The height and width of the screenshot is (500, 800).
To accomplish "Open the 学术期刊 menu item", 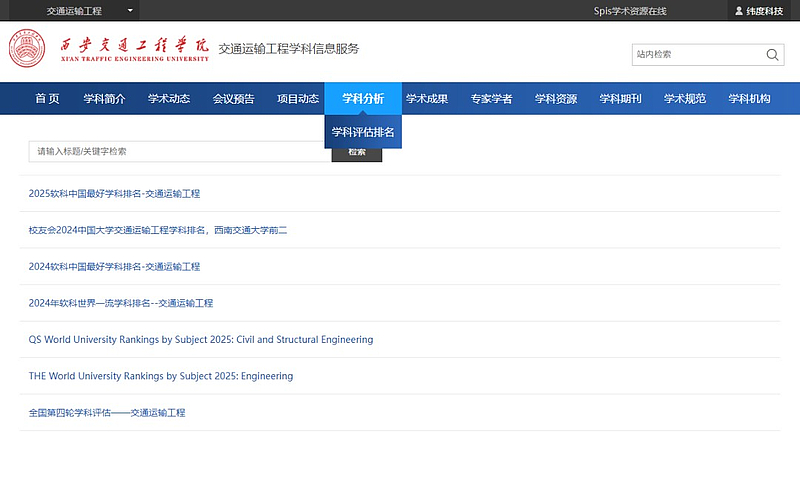I will pyautogui.click(x=620, y=98).
